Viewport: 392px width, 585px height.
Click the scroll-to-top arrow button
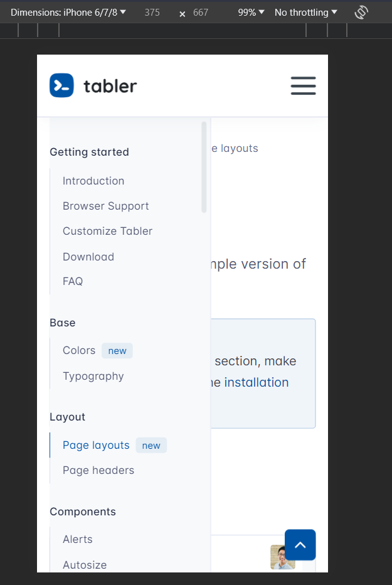click(x=300, y=544)
